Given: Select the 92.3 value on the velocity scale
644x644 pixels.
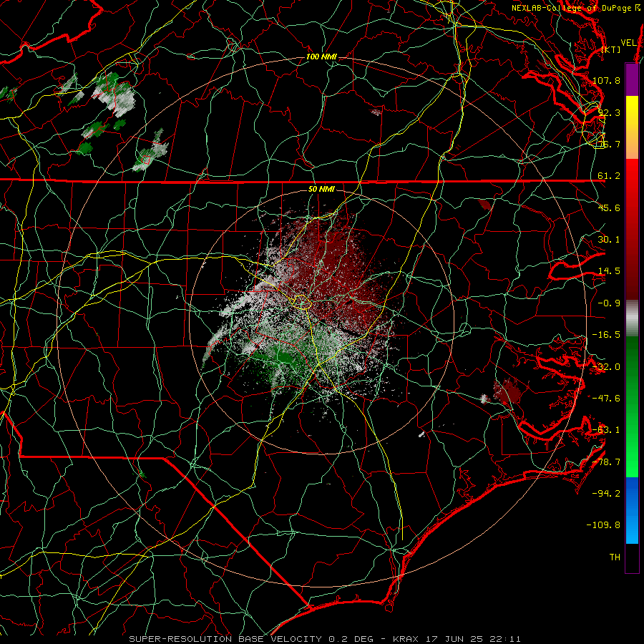Looking at the screenshot, I should coord(609,112).
